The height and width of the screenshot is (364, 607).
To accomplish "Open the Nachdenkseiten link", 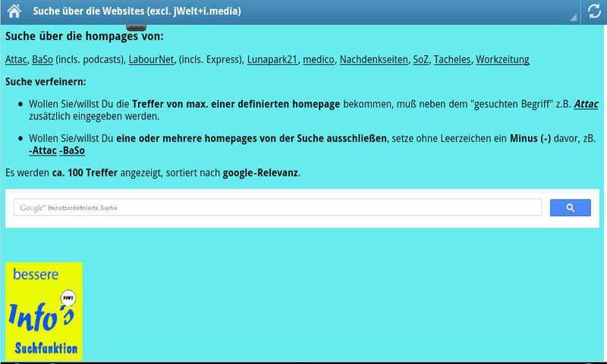I will click(373, 59).
